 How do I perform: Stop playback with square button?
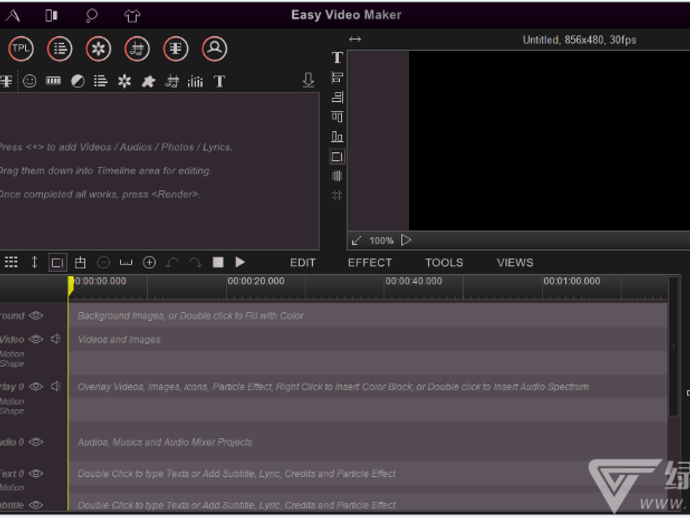[x=218, y=262]
